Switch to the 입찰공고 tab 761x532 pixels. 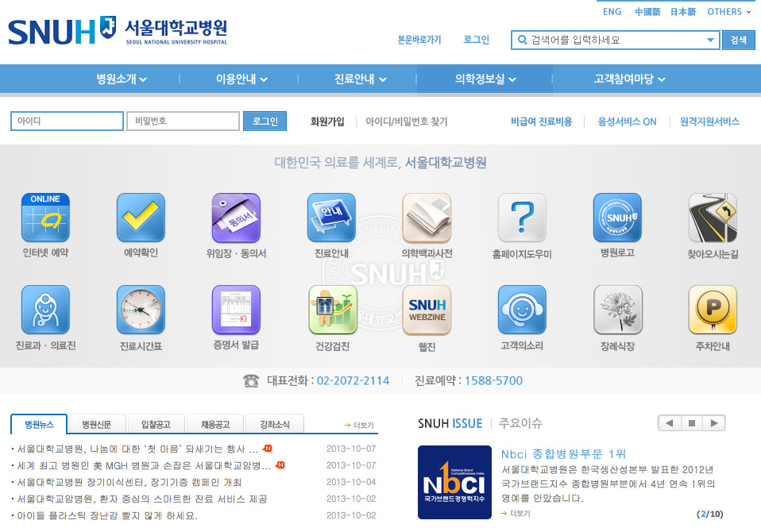tap(155, 424)
